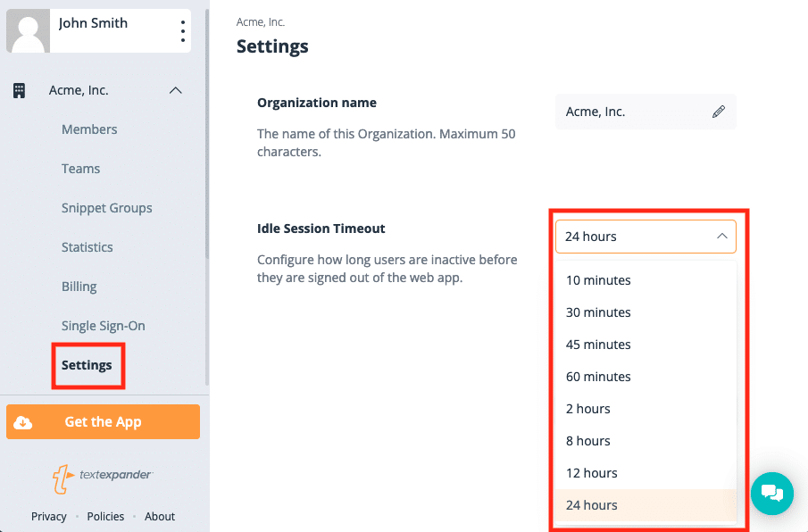Click the Get the App button
Viewport: 808px width, 532px height.
point(103,422)
